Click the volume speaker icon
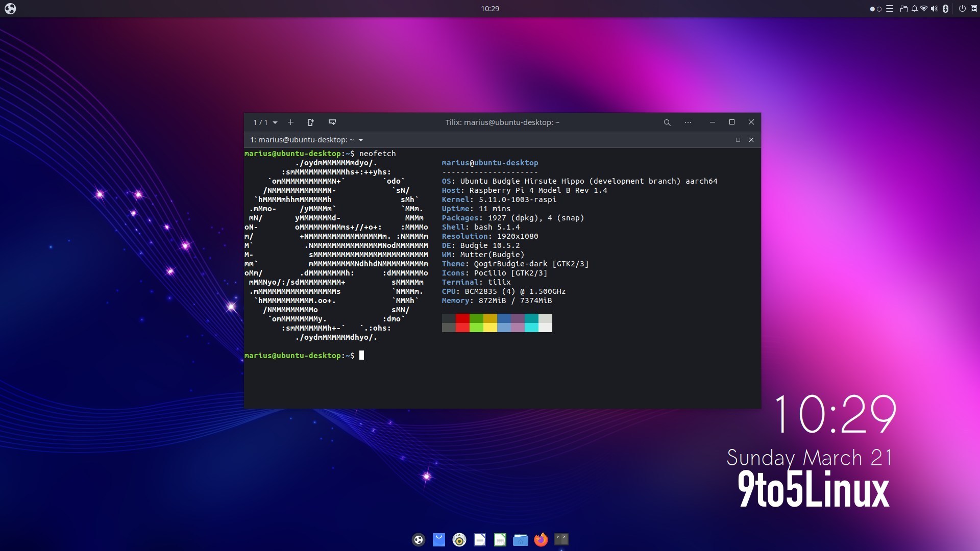The image size is (980, 551). [x=934, y=9]
